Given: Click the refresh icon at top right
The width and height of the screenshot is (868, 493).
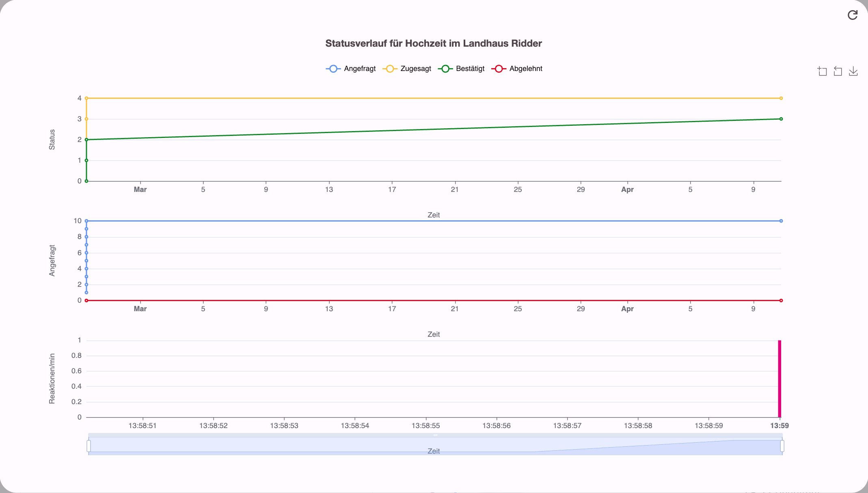Looking at the screenshot, I should click(x=853, y=15).
